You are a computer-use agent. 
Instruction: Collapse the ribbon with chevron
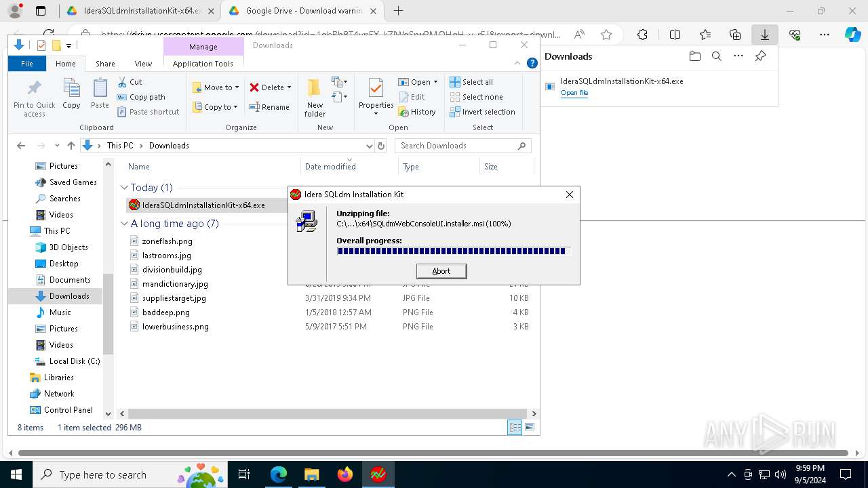coord(518,63)
